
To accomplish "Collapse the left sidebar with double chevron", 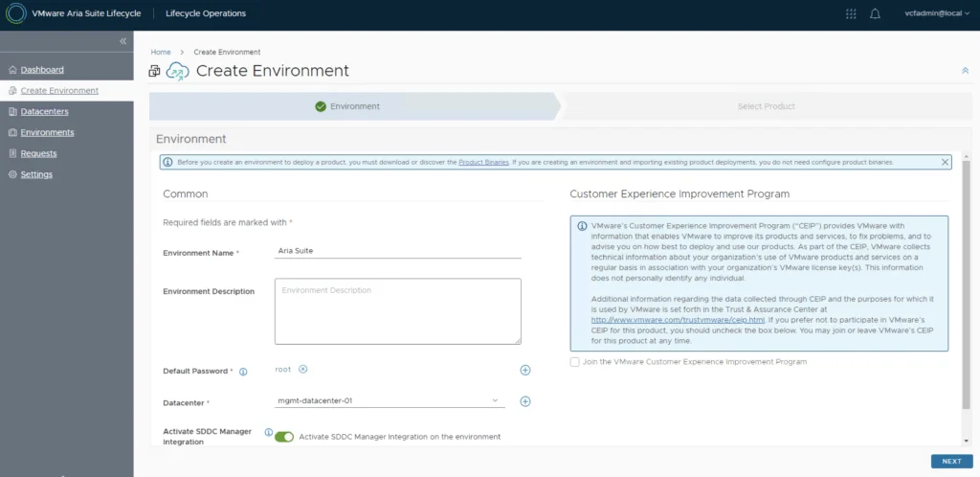I will pyautogui.click(x=123, y=41).
